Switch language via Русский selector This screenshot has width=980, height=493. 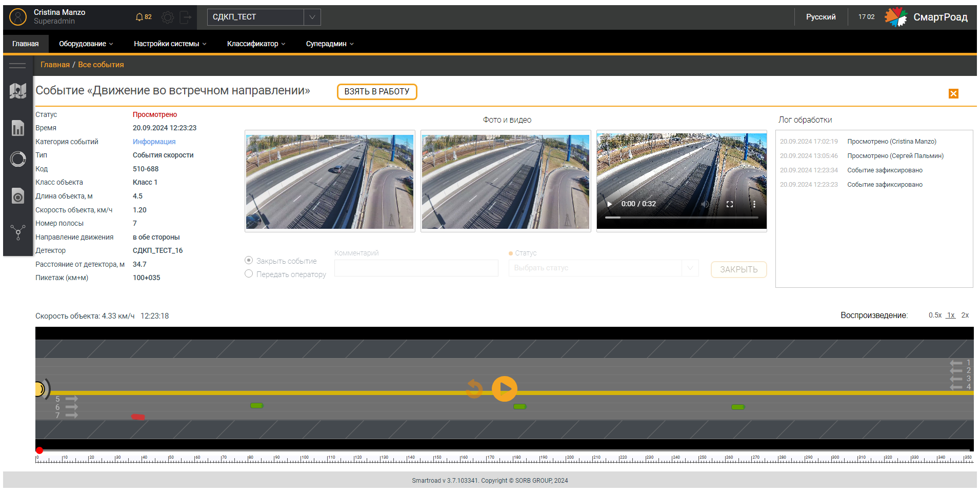click(x=821, y=17)
